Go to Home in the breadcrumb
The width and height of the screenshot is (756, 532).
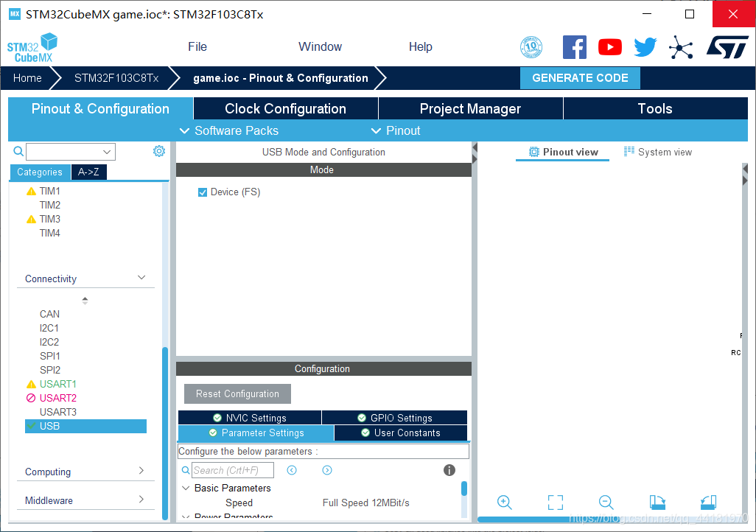click(27, 78)
